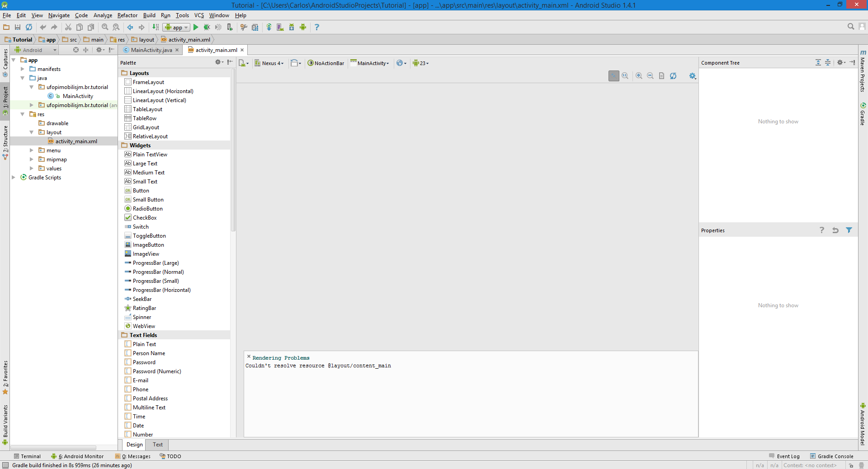Click Sync Project with Gradle Files icon
The image size is (868, 469).
pos(269,27)
